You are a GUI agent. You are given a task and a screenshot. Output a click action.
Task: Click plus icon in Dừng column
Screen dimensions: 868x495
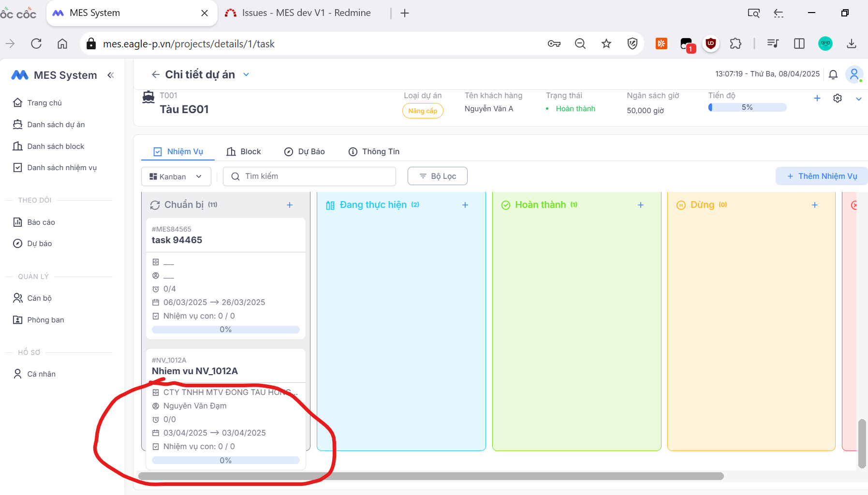tap(815, 205)
